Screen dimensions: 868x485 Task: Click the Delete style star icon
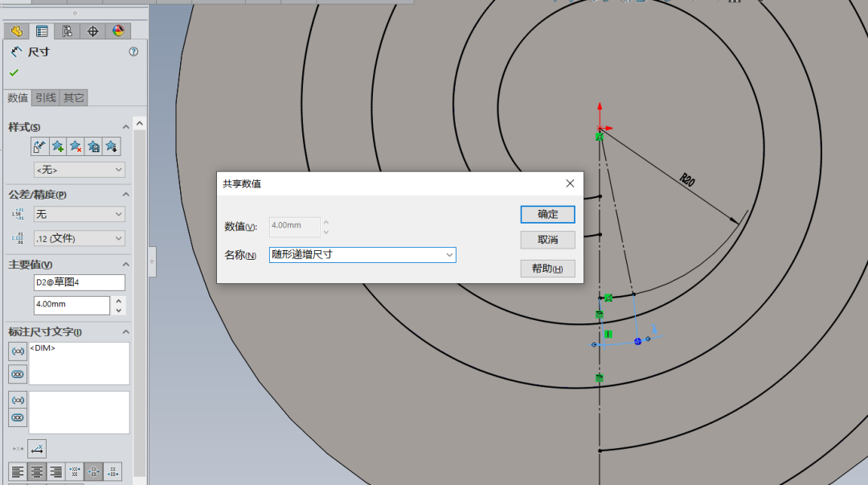[x=76, y=146]
